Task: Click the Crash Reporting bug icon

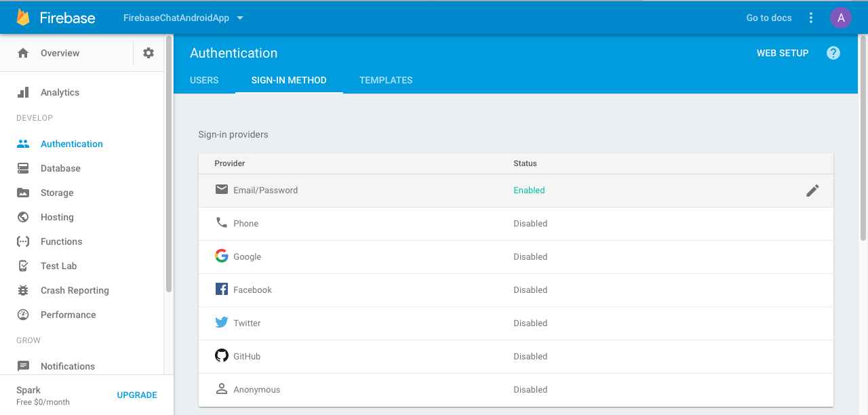Action: pyautogui.click(x=23, y=290)
